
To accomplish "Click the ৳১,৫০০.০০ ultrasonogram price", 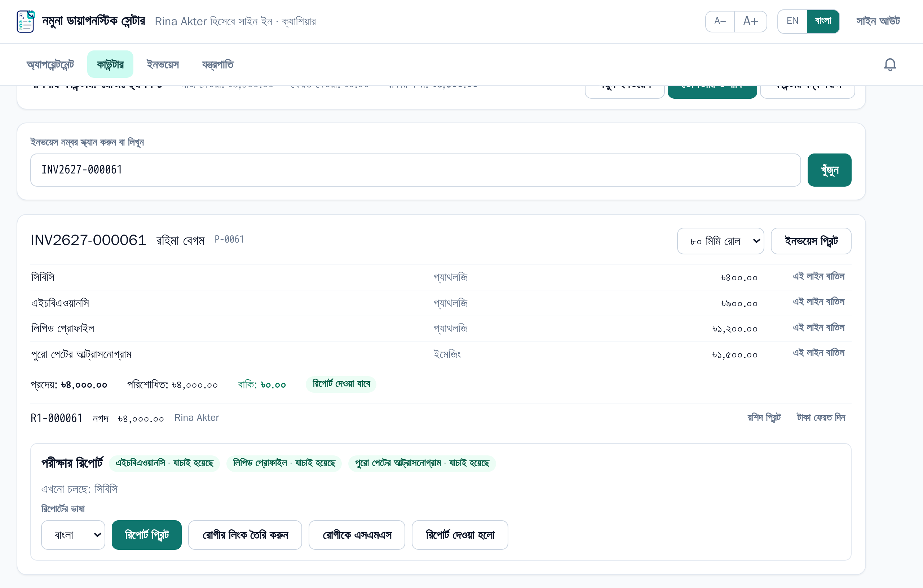I will (x=735, y=355).
